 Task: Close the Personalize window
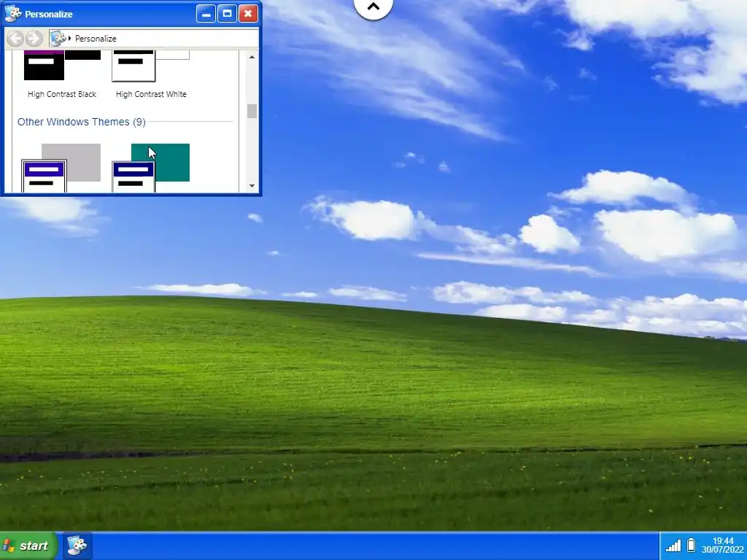248,14
